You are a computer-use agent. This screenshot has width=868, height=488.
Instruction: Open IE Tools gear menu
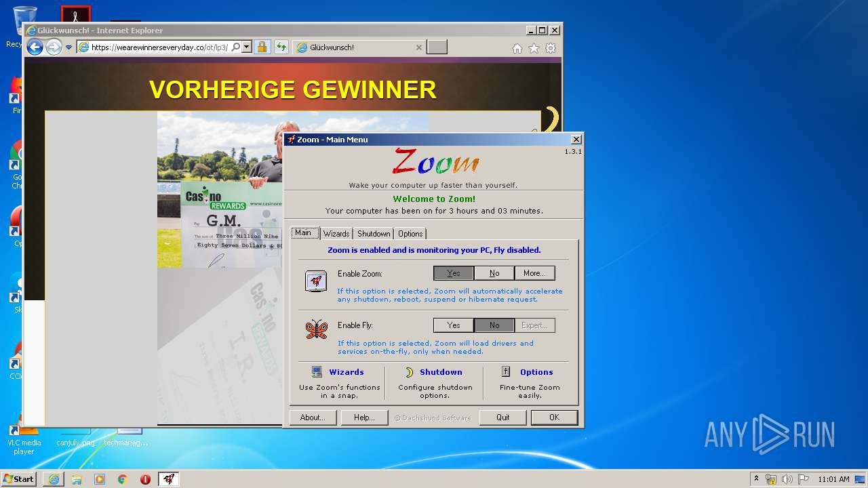pos(551,48)
